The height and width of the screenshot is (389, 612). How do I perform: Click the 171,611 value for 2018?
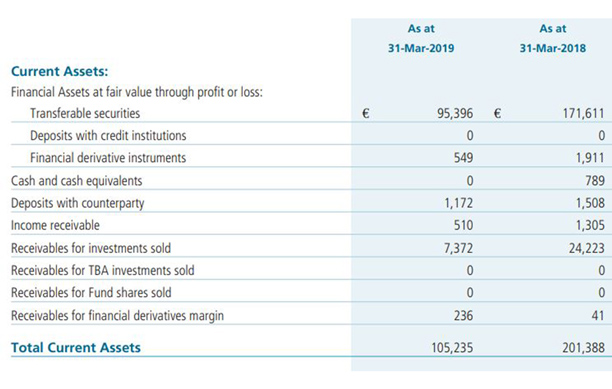point(583,114)
